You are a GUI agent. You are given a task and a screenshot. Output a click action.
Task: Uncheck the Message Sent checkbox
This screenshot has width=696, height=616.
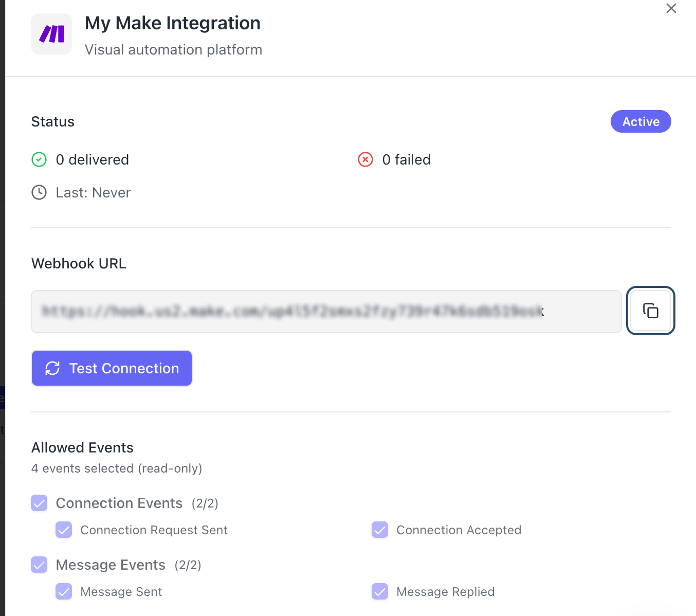point(64,592)
